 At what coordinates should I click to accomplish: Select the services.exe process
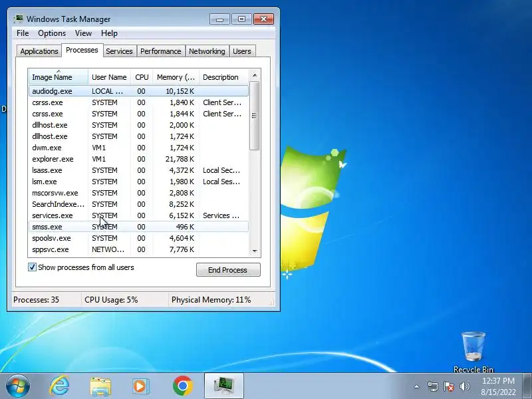(138, 215)
